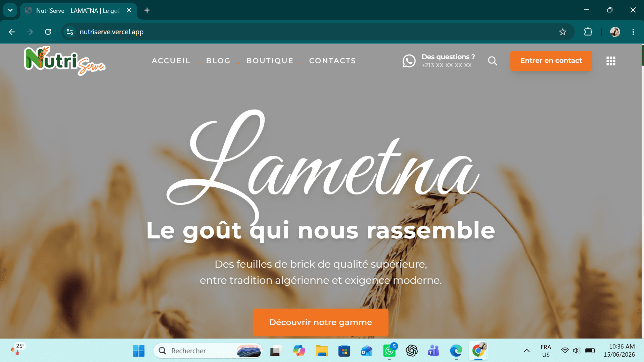Click text Des feuilles de brick de qualité supérieure

[321, 264]
